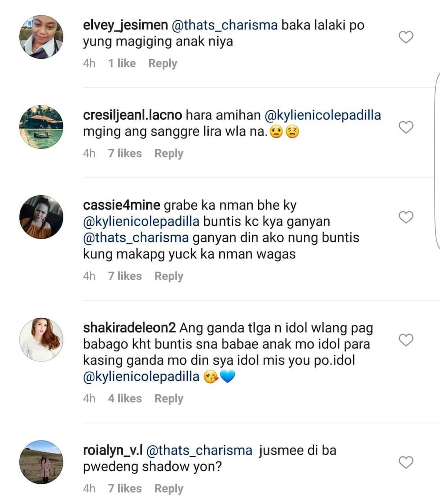View the 7 likes on cassie4mine's comment
This screenshot has height=504, width=440.
125,276
